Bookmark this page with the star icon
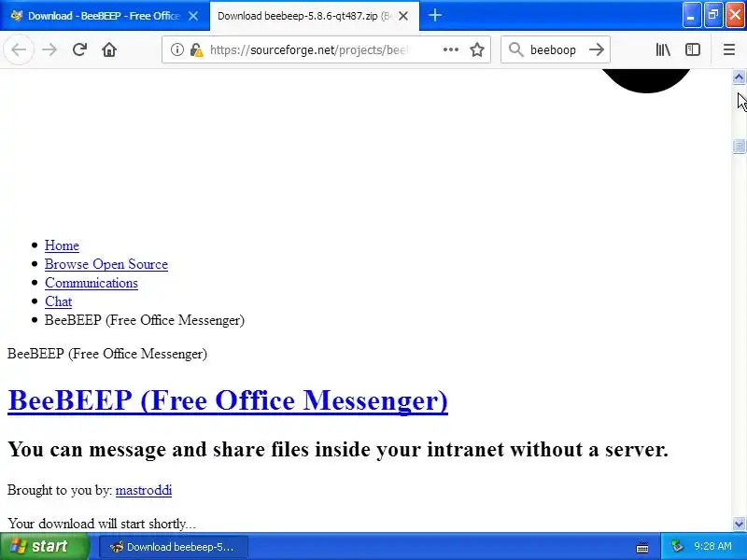 coord(477,49)
